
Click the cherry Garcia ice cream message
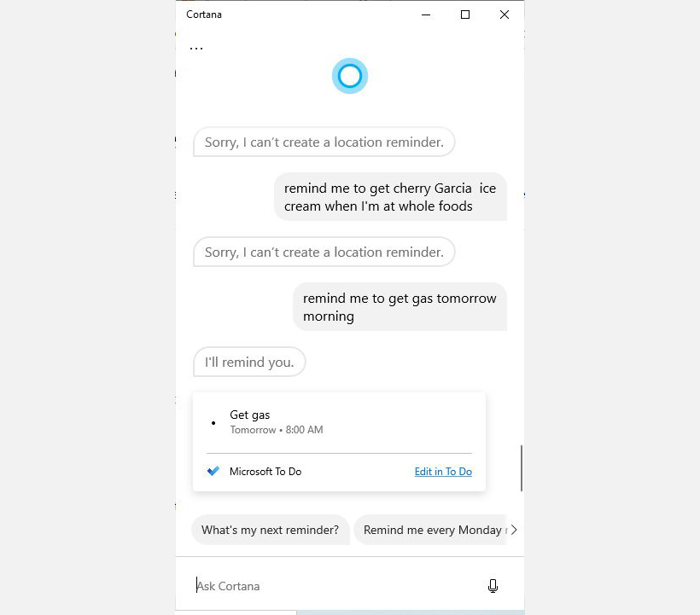click(x=390, y=197)
